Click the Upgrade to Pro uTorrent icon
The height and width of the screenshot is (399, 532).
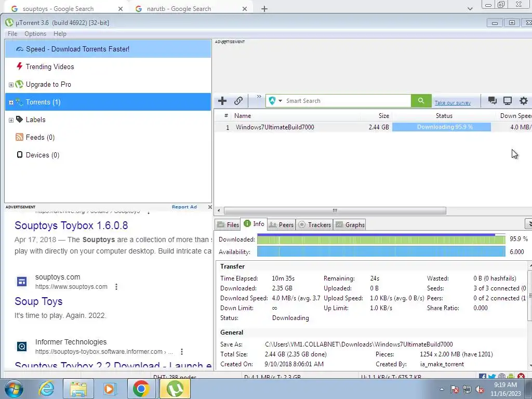pos(19,84)
